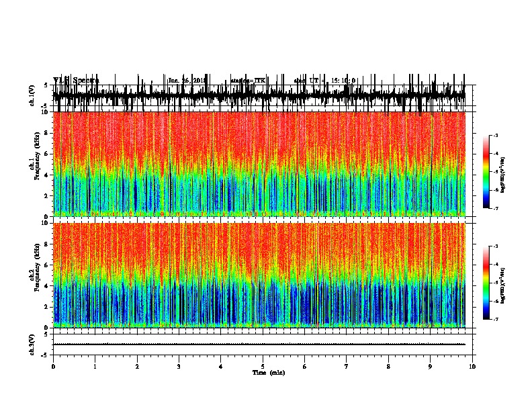Click the "5" voltage tick on ch.3 axis
Viewport: 532px width, 411px height.
[46, 334]
